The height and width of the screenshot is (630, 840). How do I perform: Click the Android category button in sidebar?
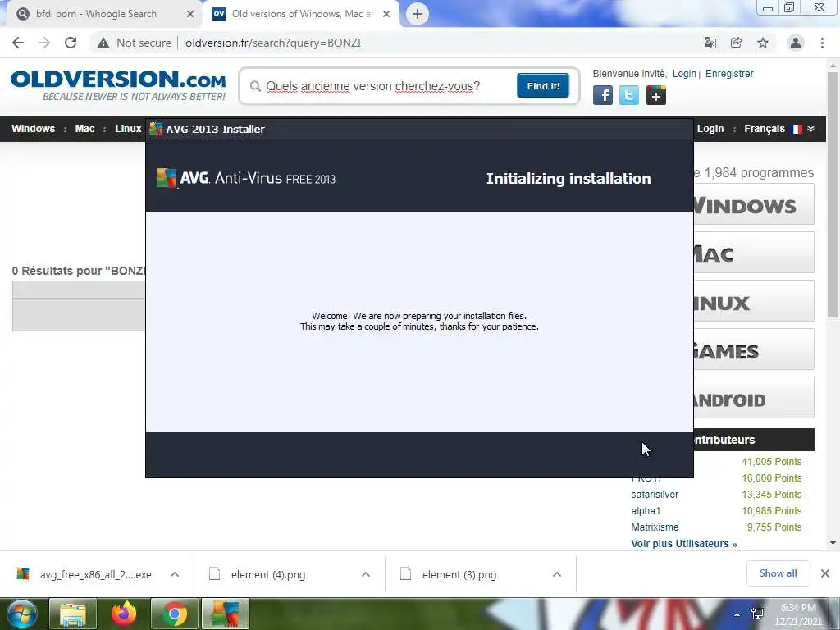click(754, 398)
